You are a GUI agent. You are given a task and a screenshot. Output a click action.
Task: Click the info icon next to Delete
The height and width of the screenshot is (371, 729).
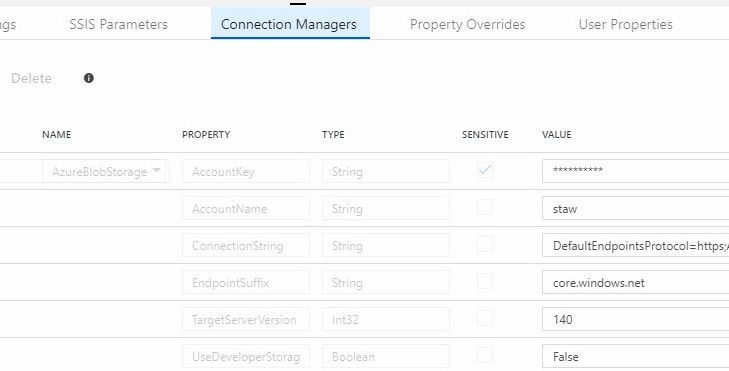point(89,78)
